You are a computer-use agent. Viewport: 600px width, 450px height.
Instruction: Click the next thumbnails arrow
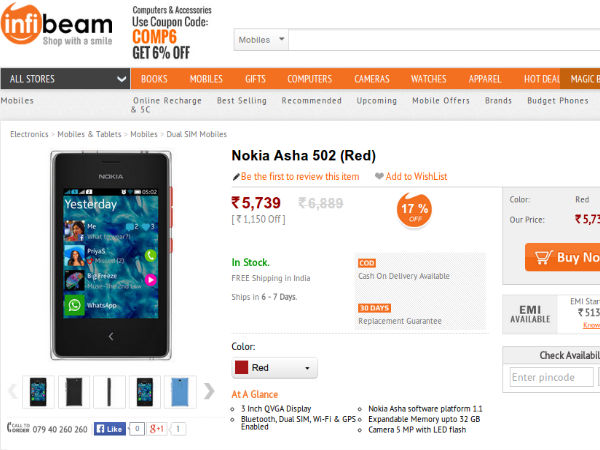(x=209, y=390)
